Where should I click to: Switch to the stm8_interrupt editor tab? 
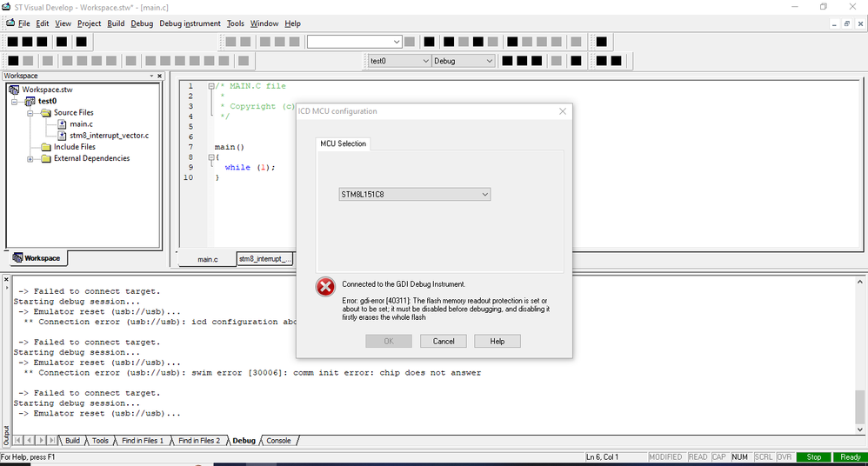coord(264,258)
